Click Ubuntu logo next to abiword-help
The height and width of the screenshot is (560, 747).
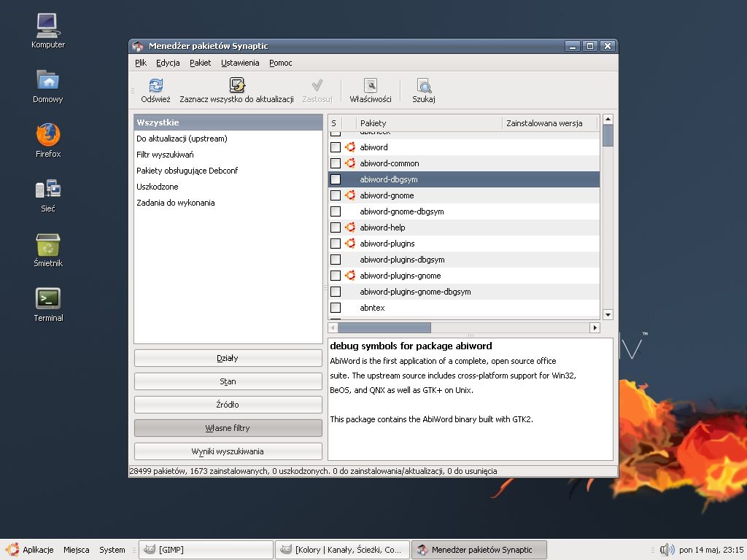[350, 227]
